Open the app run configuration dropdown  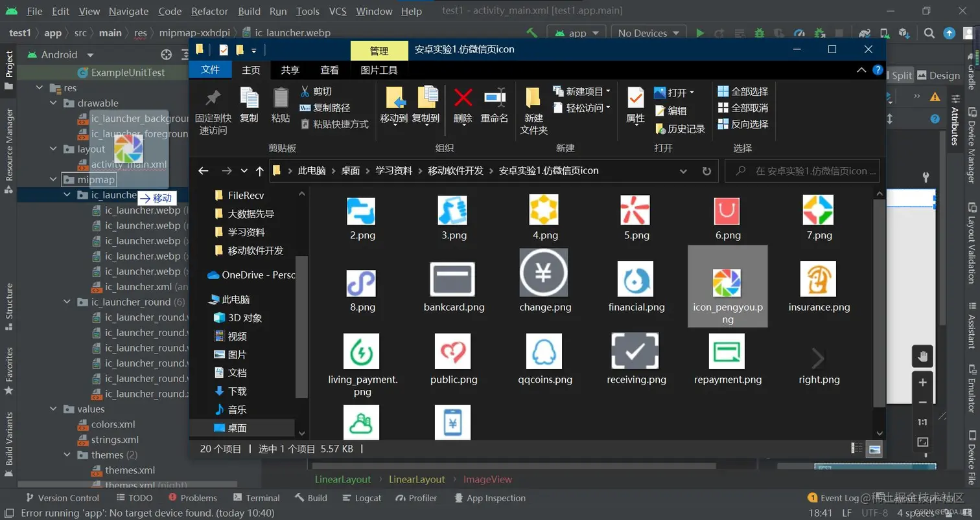pos(577,33)
